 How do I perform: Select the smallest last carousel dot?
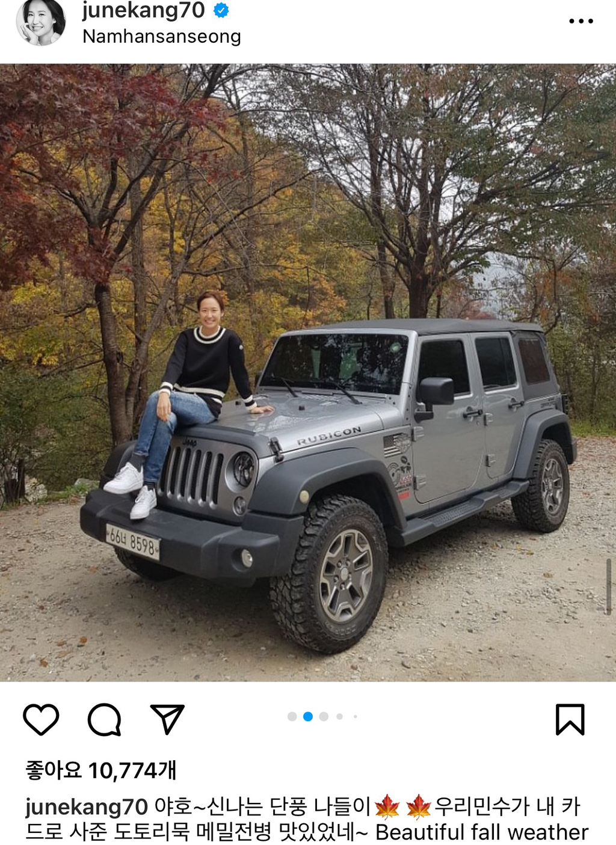356,716
